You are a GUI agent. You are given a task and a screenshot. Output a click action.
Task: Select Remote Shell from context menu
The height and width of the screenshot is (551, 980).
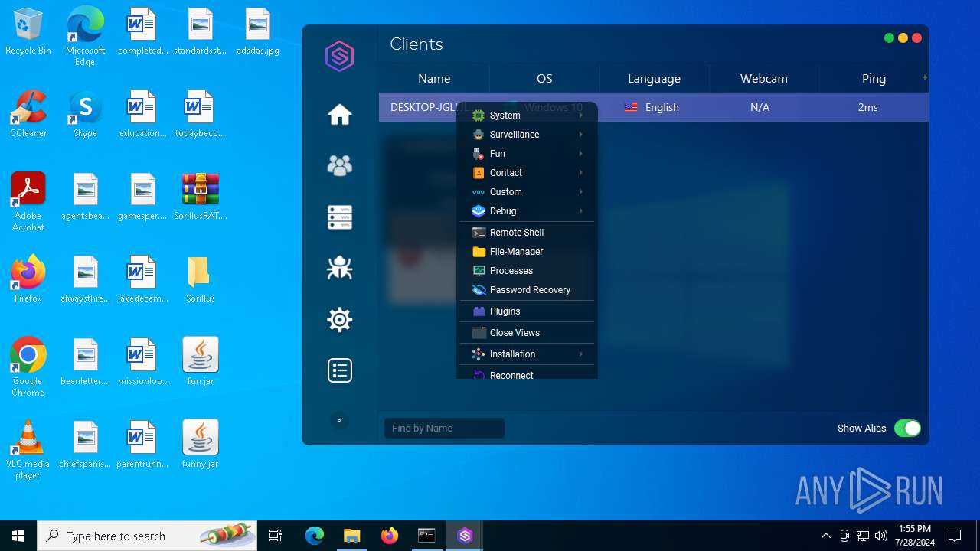[x=527, y=233]
